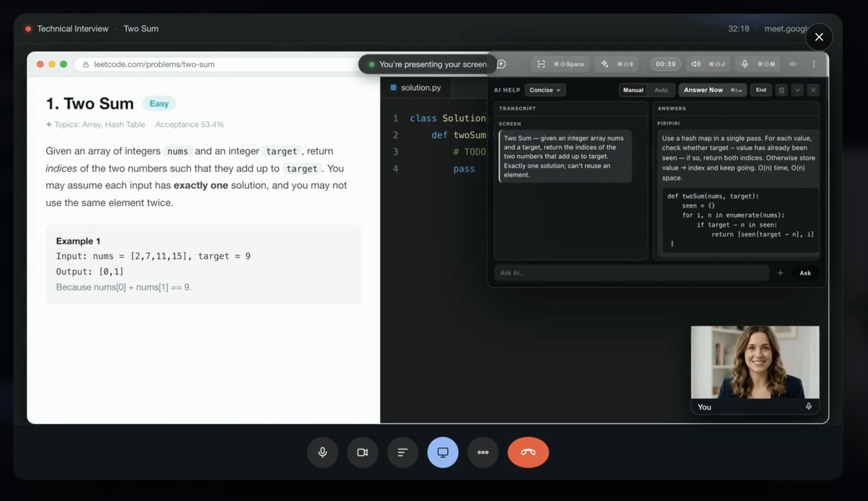This screenshot has height=501, width=868.
Task: Click the mic icon on You tile
Action: click(x=808, y=406)
